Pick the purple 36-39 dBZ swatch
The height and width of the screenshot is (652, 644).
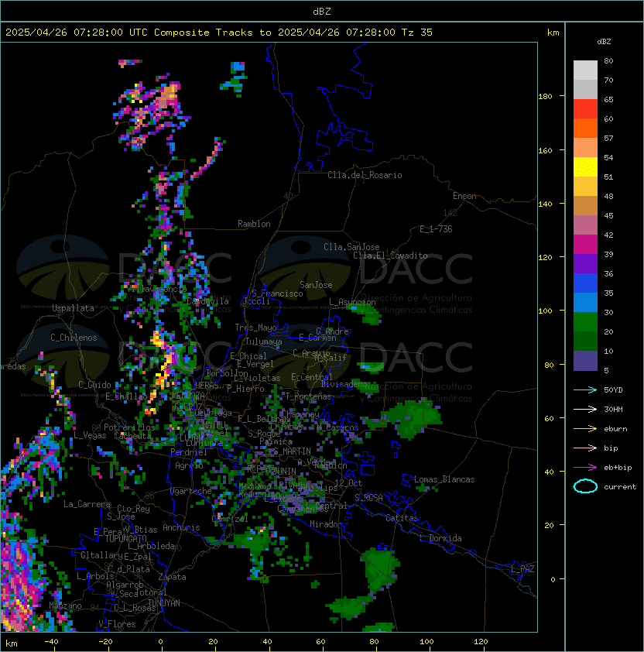(585, 263)
